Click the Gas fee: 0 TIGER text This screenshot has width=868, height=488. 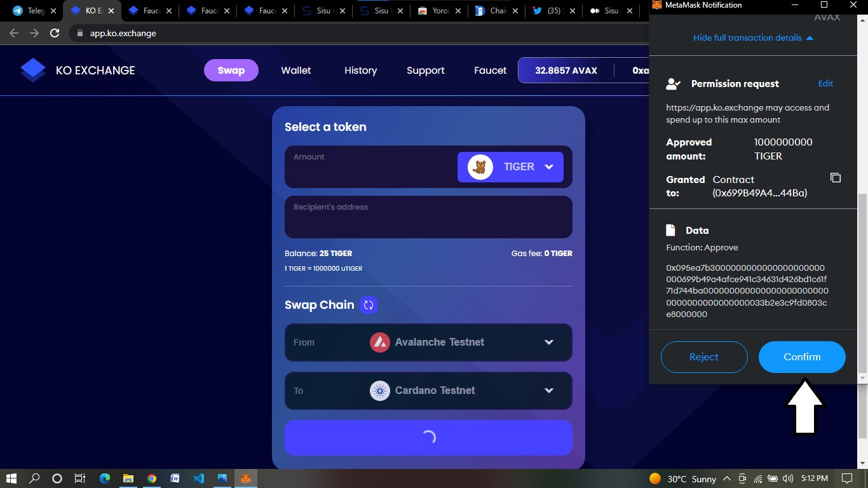[x=541, y=254]
